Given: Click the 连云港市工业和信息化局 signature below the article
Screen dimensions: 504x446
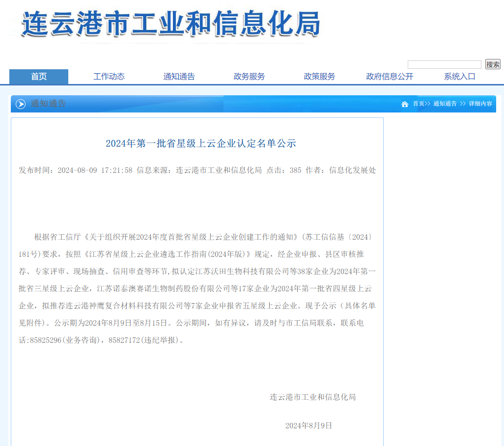Looking at the screenshot, I should click(312, 397).
